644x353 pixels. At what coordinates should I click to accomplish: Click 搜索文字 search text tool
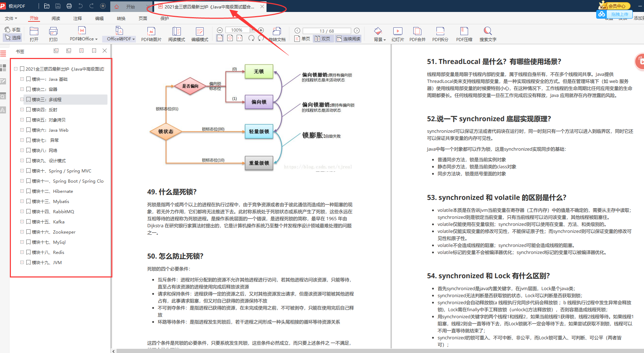coord(488,34)
